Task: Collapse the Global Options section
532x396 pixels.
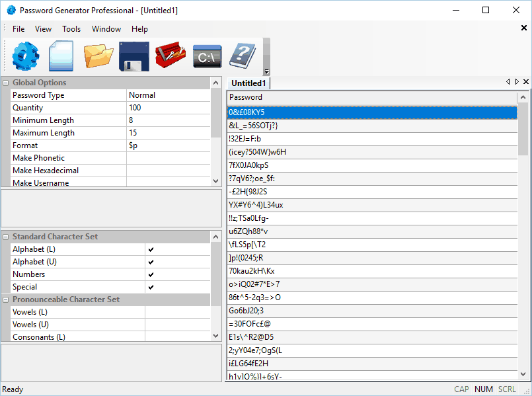Action: click(x=6, y=83)
